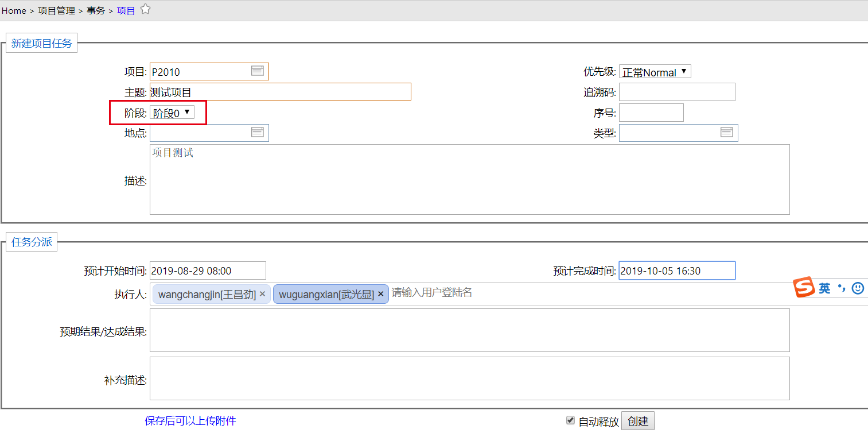868x433 pixels.
Task: Click the 创建 button
Action: [x=638, y=421]
